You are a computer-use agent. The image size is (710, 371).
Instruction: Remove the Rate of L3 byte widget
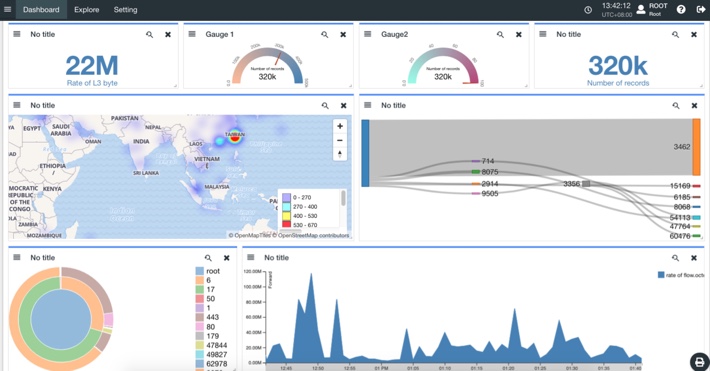click(x=168, y=34)
